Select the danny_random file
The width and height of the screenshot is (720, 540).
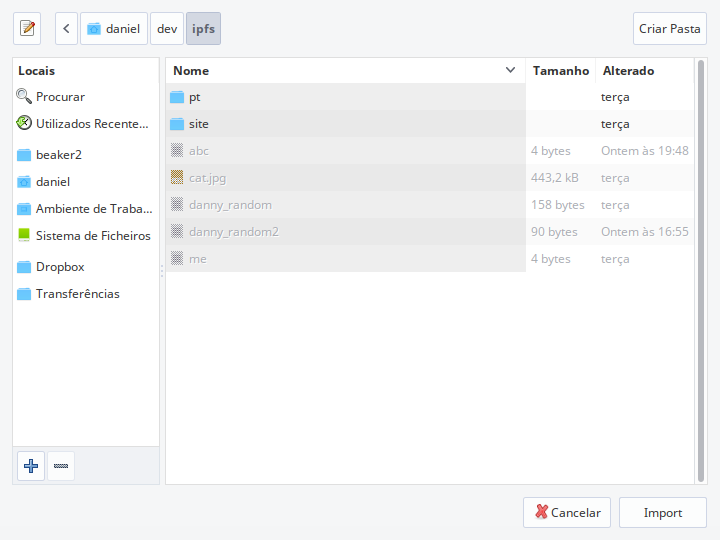(430, 205)
